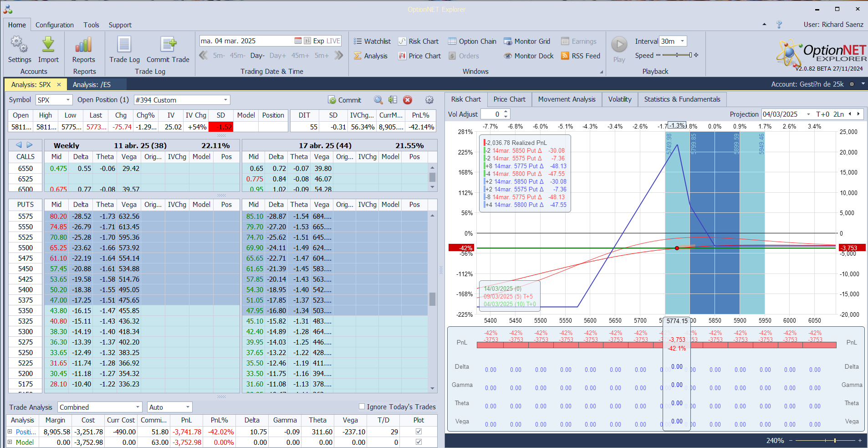Uncheck Plot for the Model row
The width and height of the screenshot is (868, 448).
coord(419,442)
